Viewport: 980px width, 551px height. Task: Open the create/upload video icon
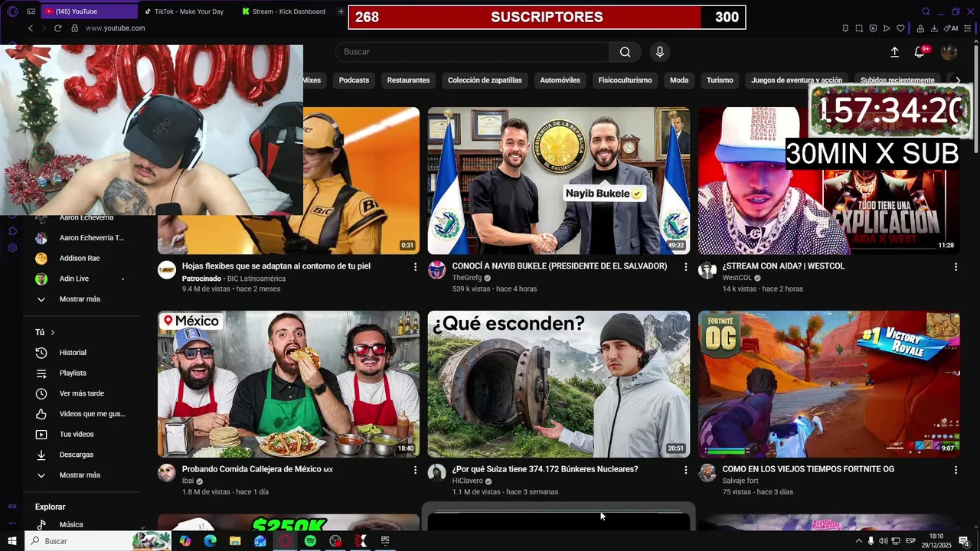pos(894,52)
